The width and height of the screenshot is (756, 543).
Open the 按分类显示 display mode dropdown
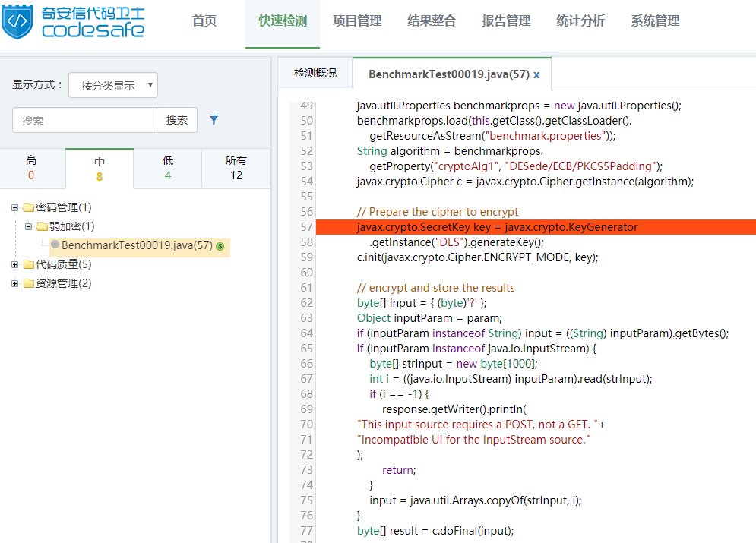112,86
